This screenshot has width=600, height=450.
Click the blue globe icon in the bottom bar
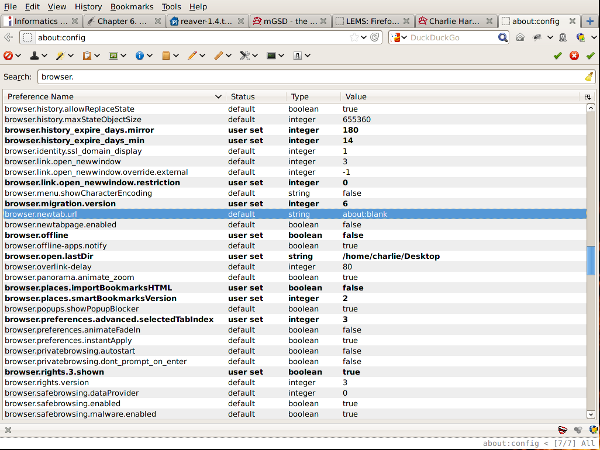[595, 430]
